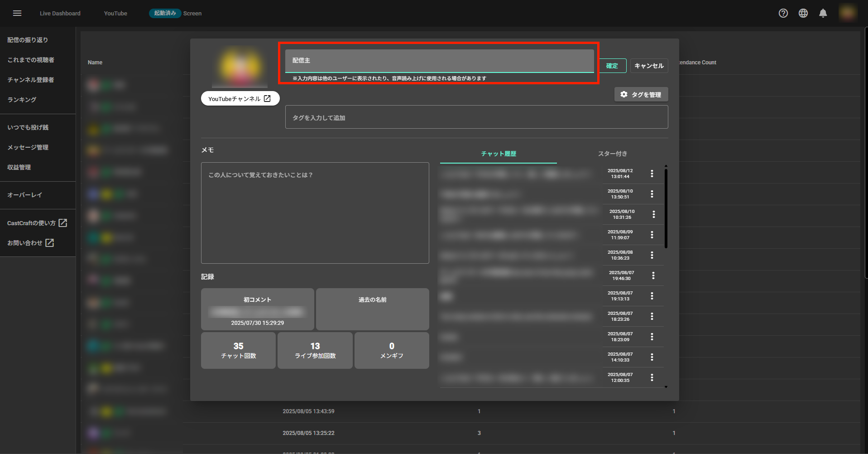
Task: Open the help question mark icon
Action: [783, 13]
